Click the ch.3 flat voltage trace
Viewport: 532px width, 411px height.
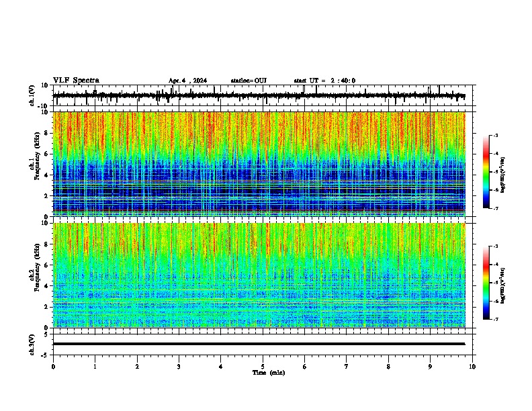point(259,344)
